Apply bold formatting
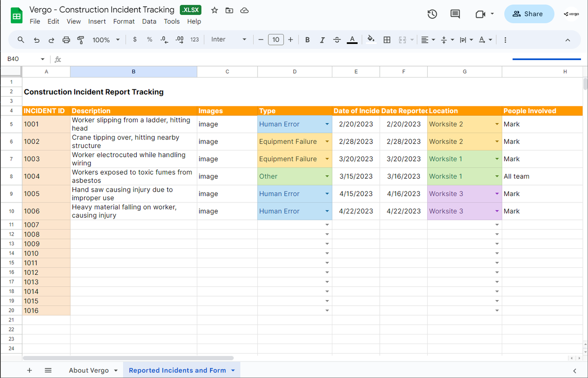588x378 pixels. point(308,40)
